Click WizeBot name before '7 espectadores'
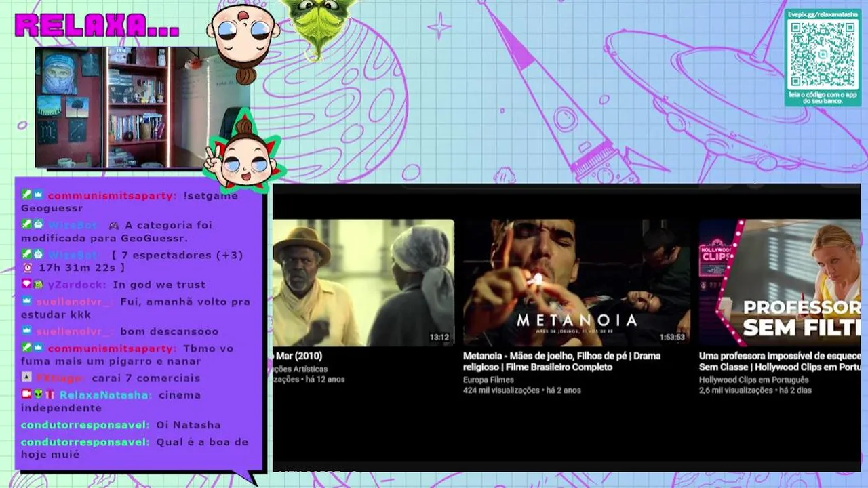868x488 pixels. (x=73, y=255)
